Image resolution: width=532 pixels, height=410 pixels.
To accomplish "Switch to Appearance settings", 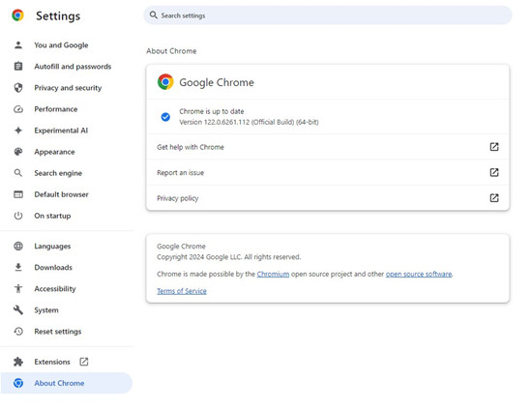I will [54, 152].
